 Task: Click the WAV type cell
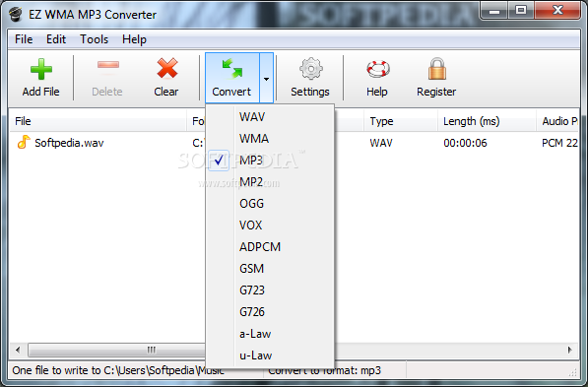381,143
